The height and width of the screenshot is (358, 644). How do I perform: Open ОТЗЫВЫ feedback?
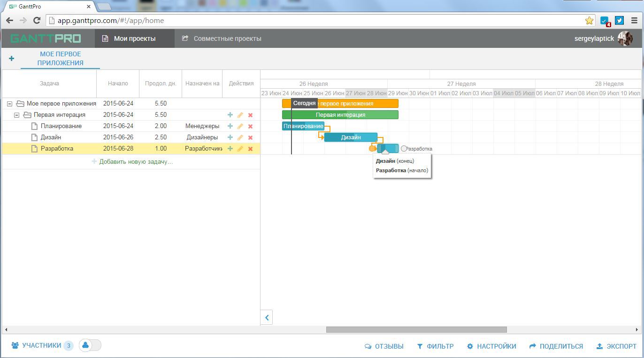(x=384, y=346)
